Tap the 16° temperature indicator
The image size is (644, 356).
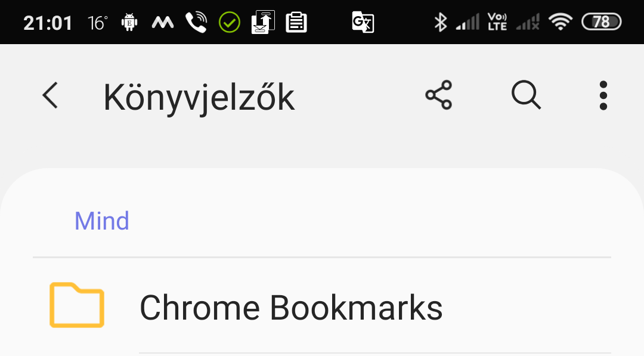point(98,23)
